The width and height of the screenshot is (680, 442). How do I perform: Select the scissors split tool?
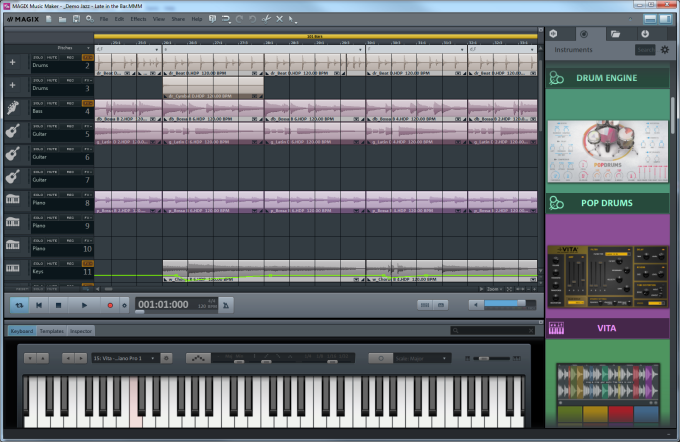click(x=266, y=19)
